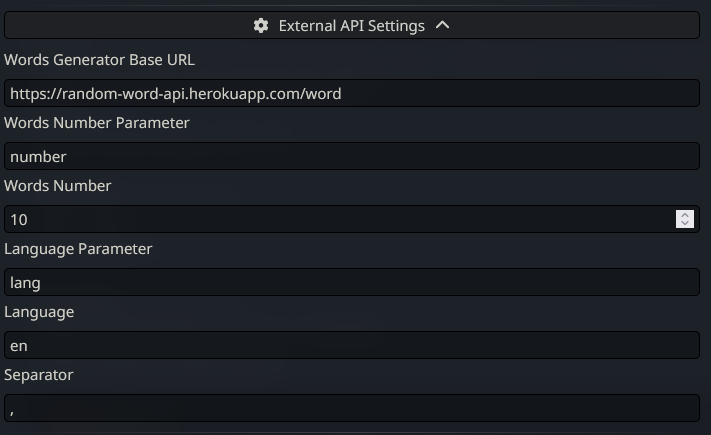Click the Words Number Parameter label
Viewport: 711px width, 435px height.
point(97,123)
